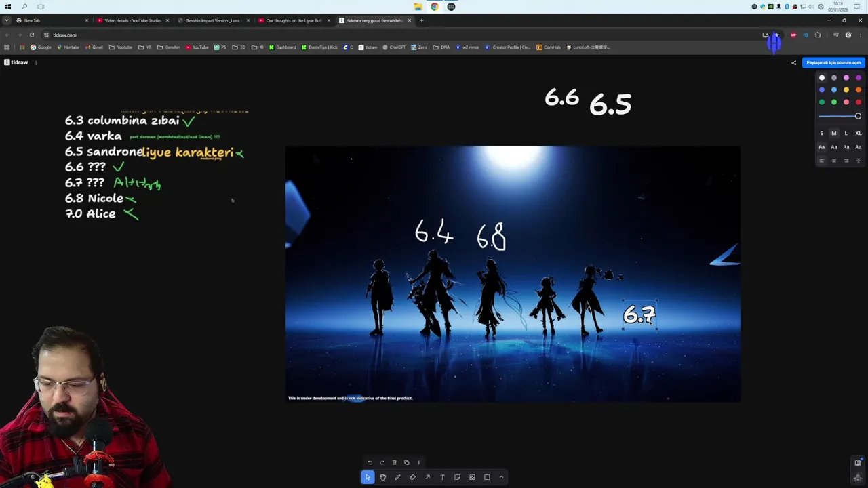This screenshot has width=868, height=488.
Task: Open the ChatGPT bookmark
Action: tap(394, 47)
